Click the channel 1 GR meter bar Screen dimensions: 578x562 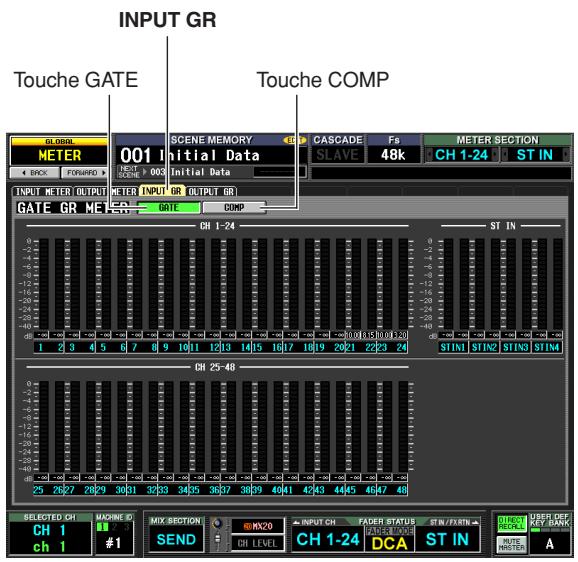(44, 284)
